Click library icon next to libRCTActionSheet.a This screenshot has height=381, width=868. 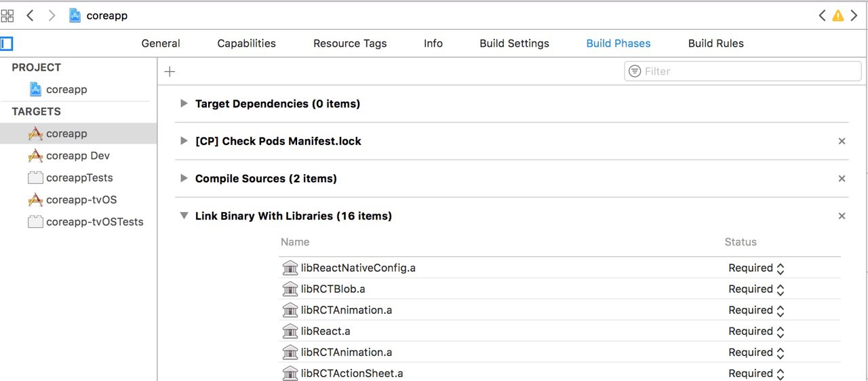coord(290,373)
